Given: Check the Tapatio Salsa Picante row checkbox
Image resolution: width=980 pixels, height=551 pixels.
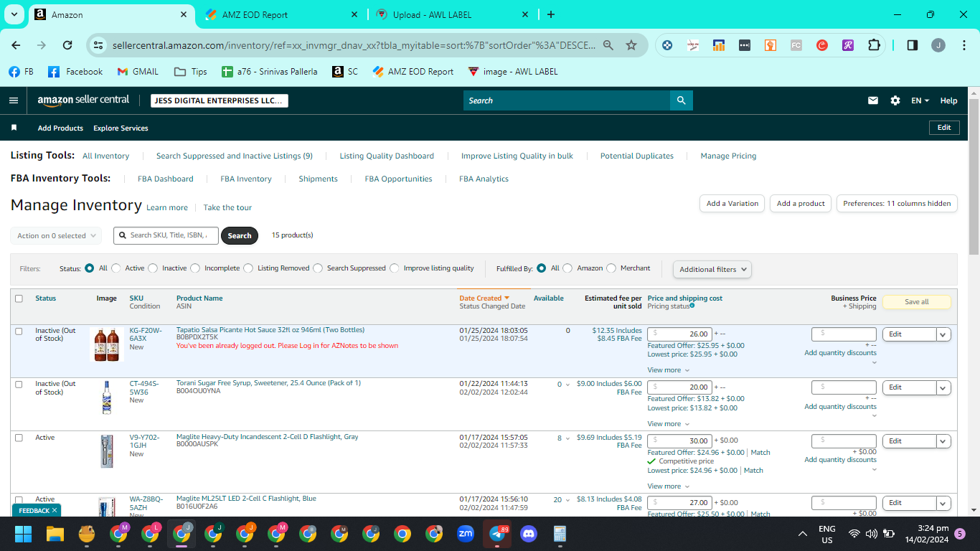Looking at the screenshot, I should click(19, 331).
